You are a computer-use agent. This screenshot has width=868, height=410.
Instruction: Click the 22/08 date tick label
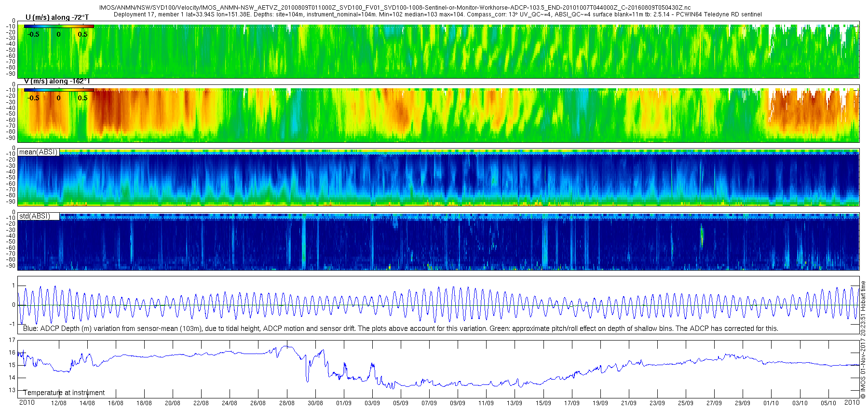[x=201, y=403]
